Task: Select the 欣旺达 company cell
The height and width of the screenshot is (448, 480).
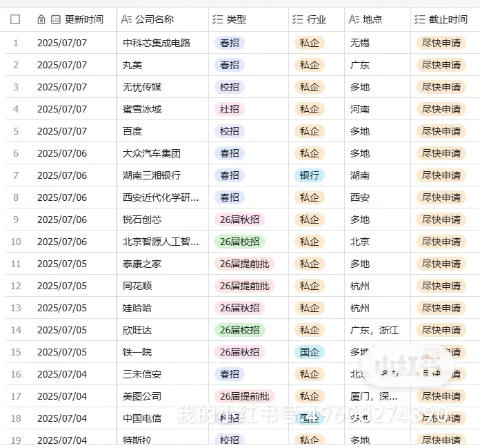Action: (163, 329)
